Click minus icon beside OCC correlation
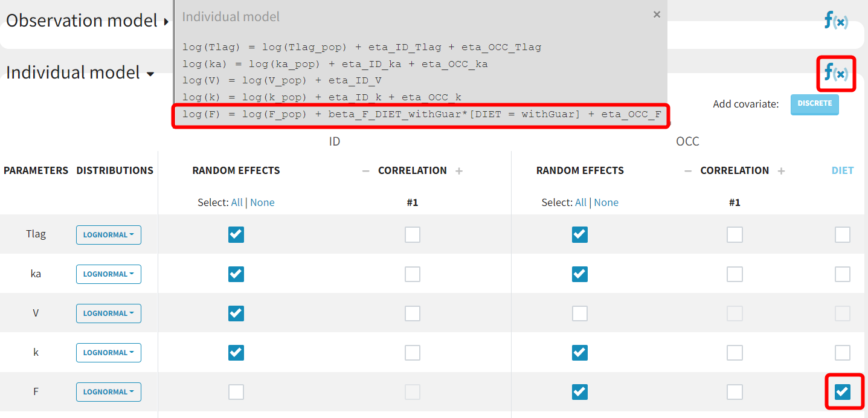The height and width of the screenshot is (418, 868). (687, 171)
